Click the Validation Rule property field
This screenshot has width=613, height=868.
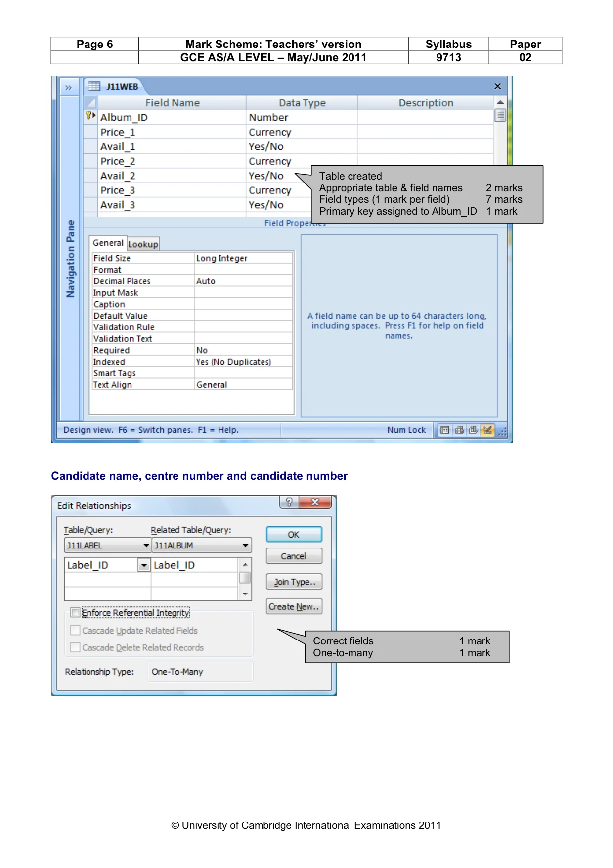tap(243, 327)
